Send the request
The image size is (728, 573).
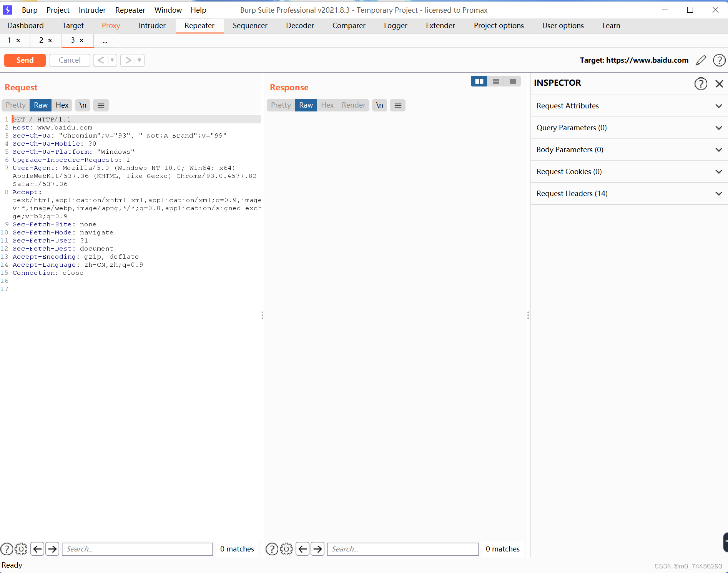(25, 60)
